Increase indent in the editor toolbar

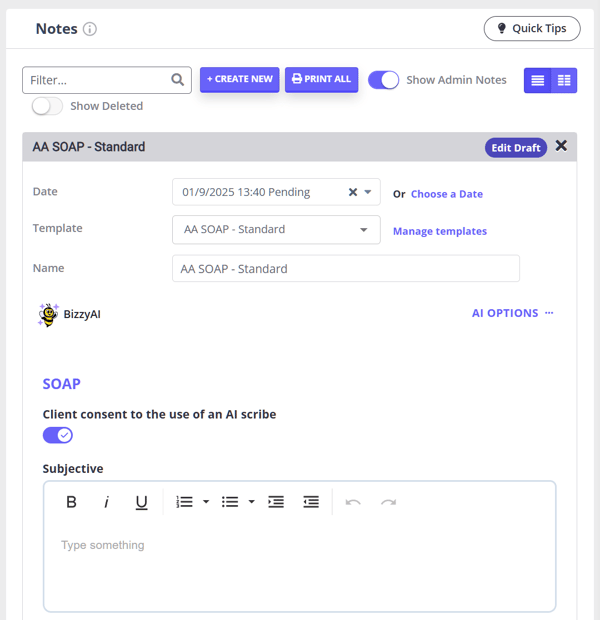coord(276,502)
